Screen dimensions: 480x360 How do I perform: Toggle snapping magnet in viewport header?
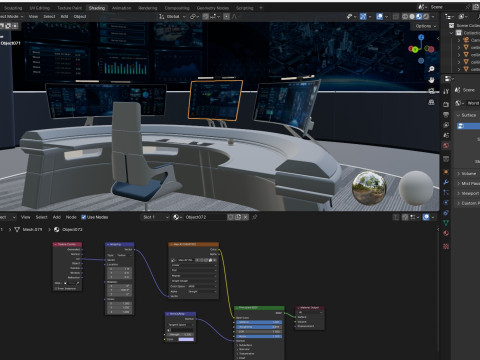206,16
